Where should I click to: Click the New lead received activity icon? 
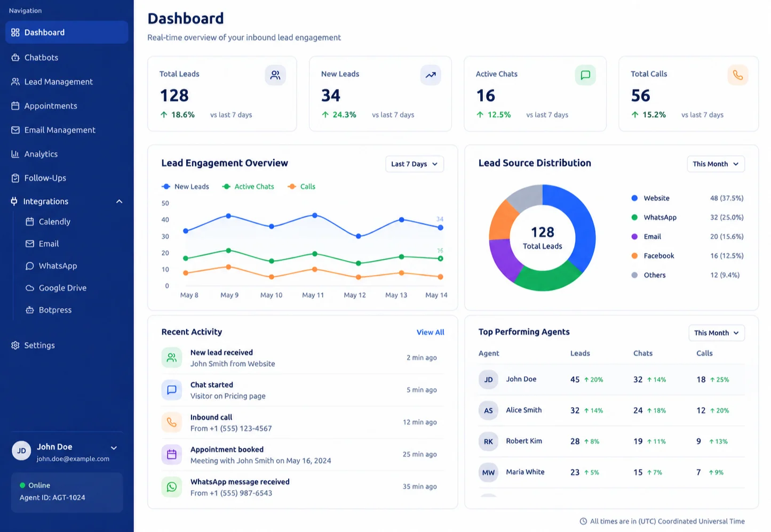[x=172, y=358]
